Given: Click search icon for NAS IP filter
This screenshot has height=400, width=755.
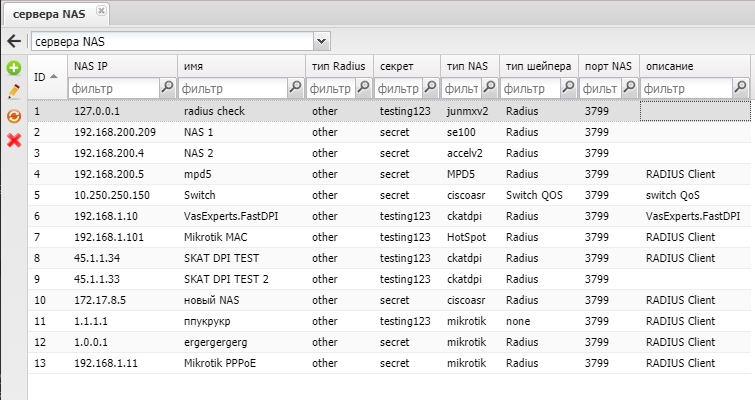Looking at the screenshot, I should click(167, 88).
